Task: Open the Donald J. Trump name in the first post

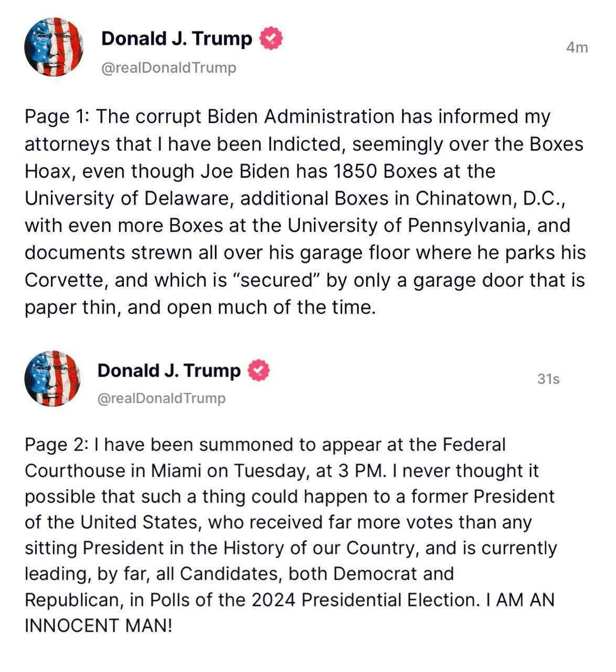Action: tap(177, 38)
